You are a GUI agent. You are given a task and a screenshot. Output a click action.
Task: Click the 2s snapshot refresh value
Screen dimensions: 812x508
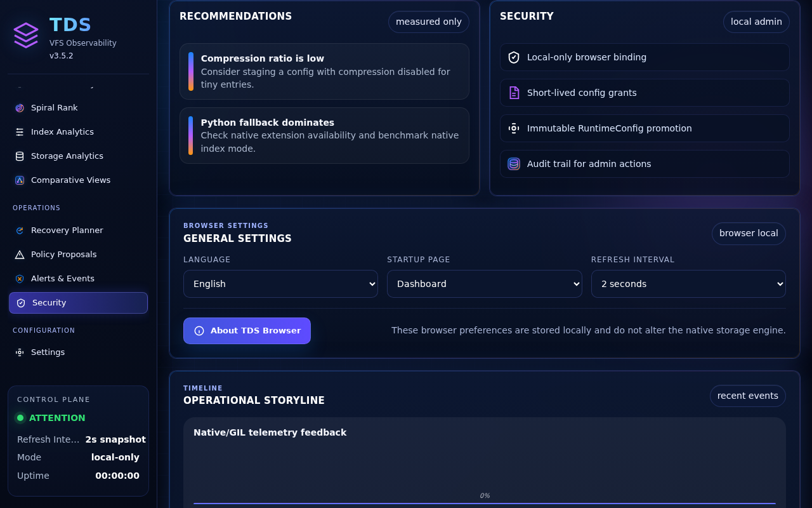[x=115, y=439]
